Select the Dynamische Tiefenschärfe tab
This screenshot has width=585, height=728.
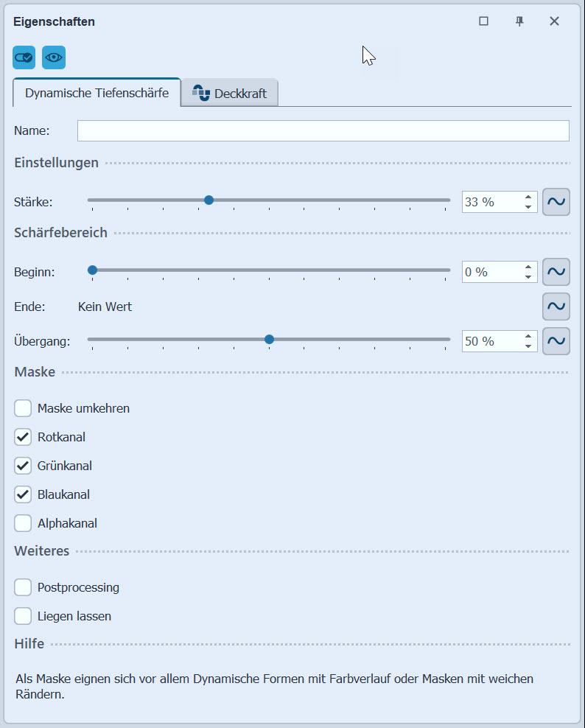pyautogui.click(x=97, y=93)
